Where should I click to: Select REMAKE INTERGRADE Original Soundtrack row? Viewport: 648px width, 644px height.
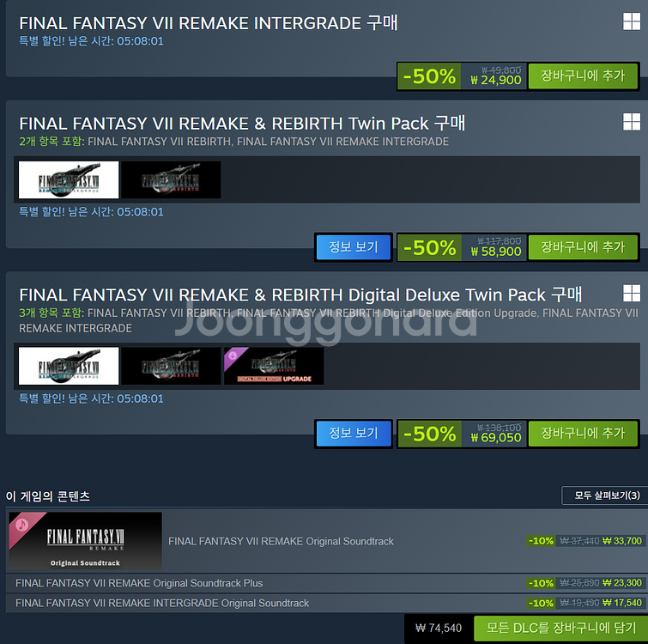tap(326, 603)
